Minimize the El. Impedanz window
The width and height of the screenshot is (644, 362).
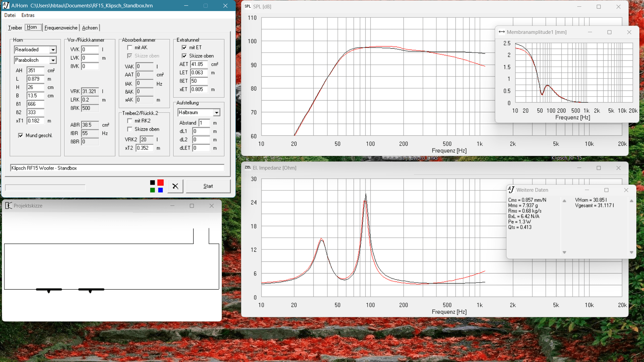click(579, 168)
